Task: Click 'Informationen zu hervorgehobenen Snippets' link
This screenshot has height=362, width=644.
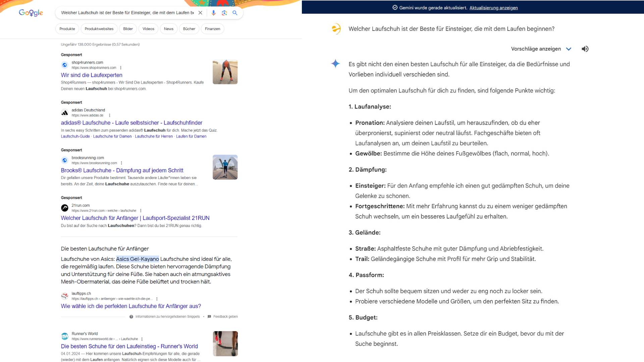Action: click(x=167, y=317)
